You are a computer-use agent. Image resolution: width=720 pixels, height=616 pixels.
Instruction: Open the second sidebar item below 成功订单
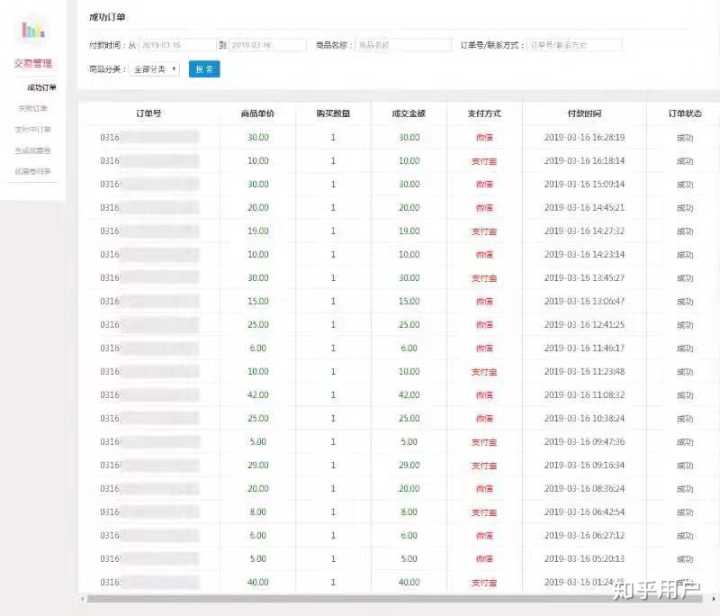click(x=33, y=129)
